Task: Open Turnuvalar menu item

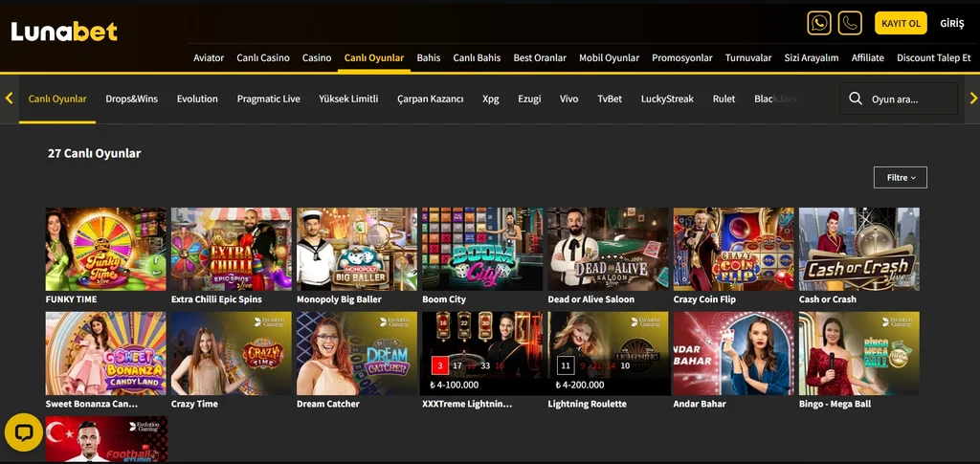Action: (x=748, y=57)
